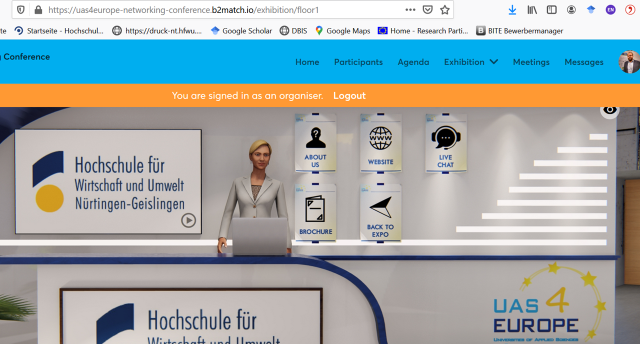Open the Firefox downloads arrow
Screen dimensions: 640x360
pos(512,10)
